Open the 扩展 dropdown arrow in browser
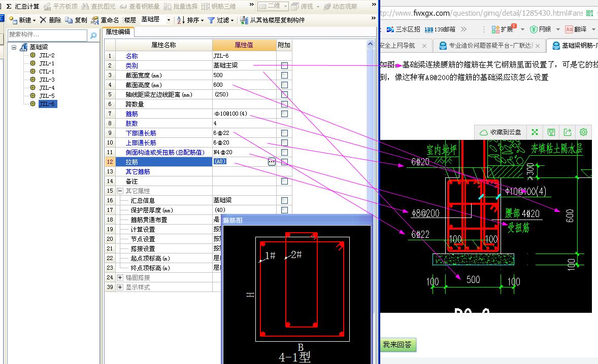 pyautogui.click(x=522, y=29)
